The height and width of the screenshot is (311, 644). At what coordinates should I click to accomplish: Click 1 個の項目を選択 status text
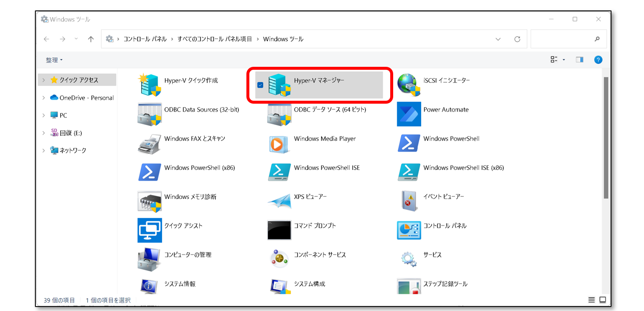coord(108,300)
